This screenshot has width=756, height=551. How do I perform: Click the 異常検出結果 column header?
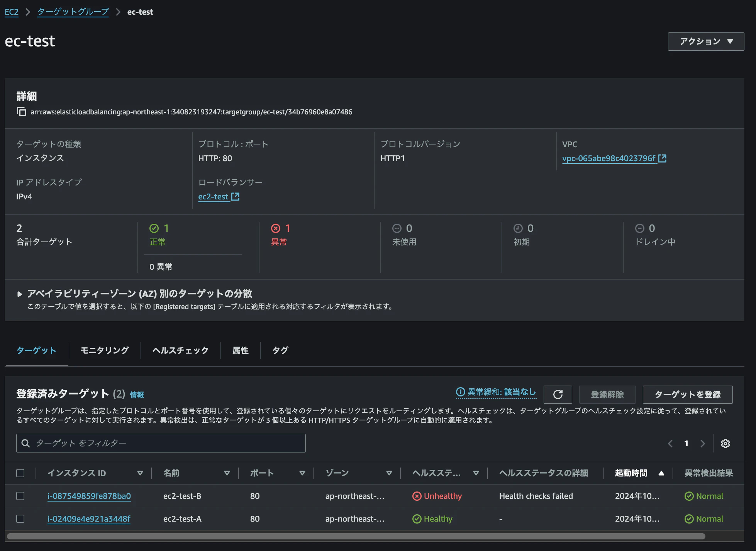709,473
